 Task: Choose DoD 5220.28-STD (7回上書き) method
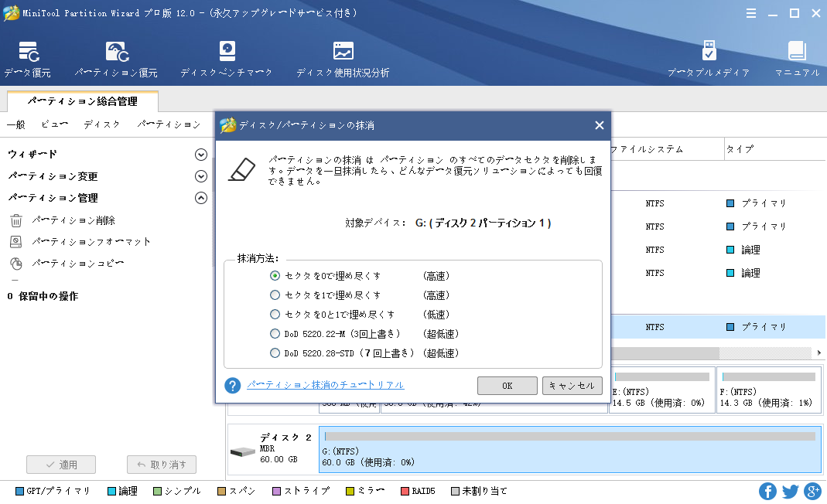click(x=275, y=353)
